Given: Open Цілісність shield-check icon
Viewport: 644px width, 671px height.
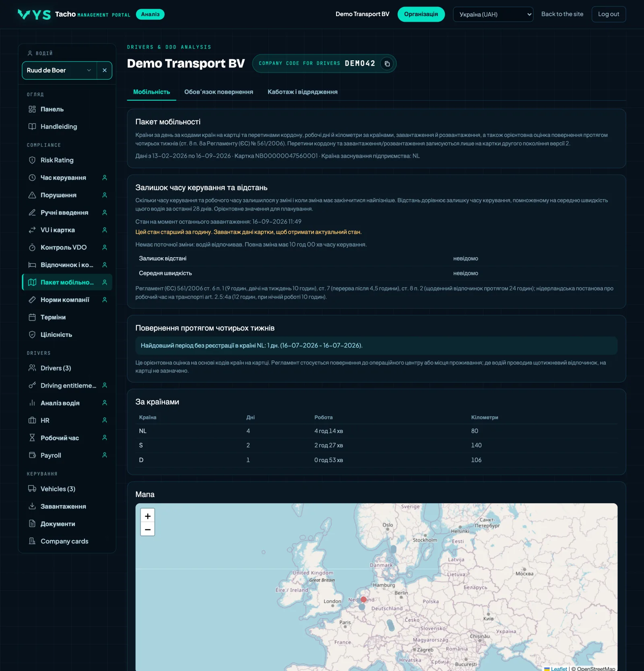Looking at the screenshot, I should (x=32, y=334).
